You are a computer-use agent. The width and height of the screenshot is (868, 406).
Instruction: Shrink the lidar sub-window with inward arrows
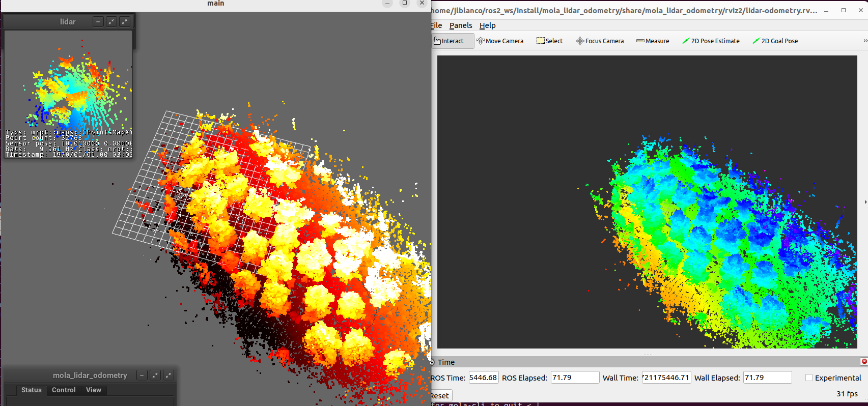pyautogui.click(x=111, y=21)
